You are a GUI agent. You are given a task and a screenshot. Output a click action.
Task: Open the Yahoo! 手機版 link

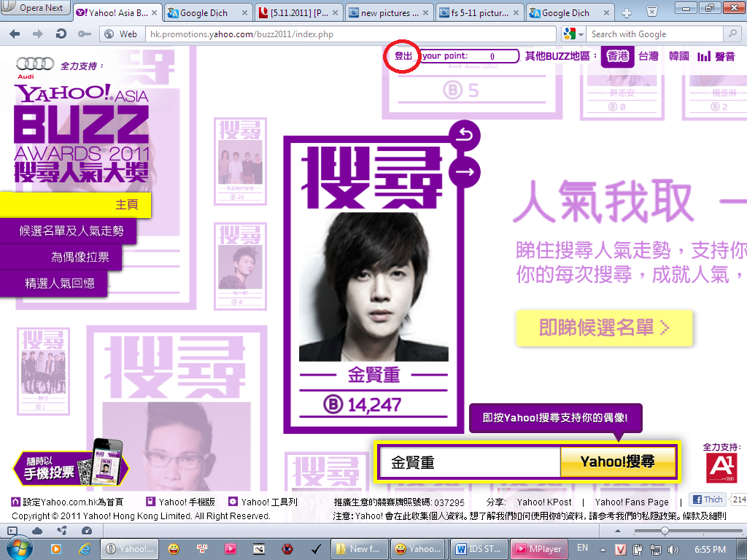click(181, 502)
